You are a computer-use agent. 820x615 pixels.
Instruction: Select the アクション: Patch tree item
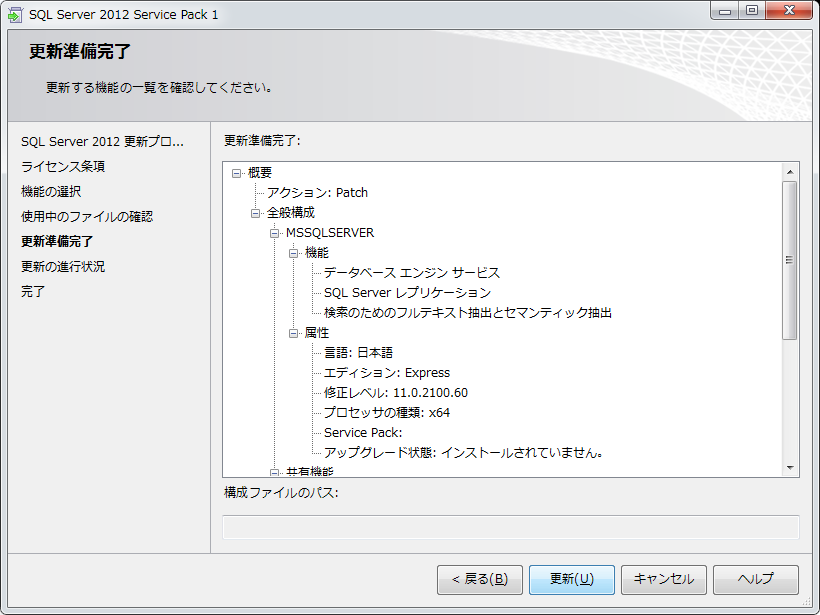[317, 193]
